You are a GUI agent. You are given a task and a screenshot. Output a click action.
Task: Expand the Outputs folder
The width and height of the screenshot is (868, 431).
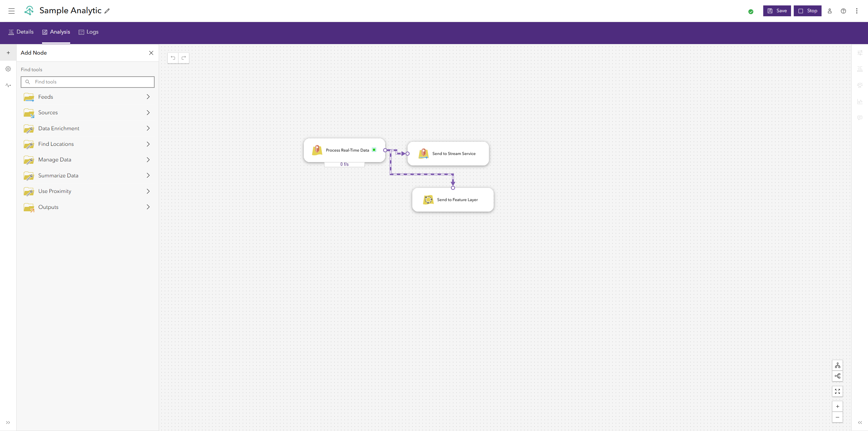pos(148,207)
